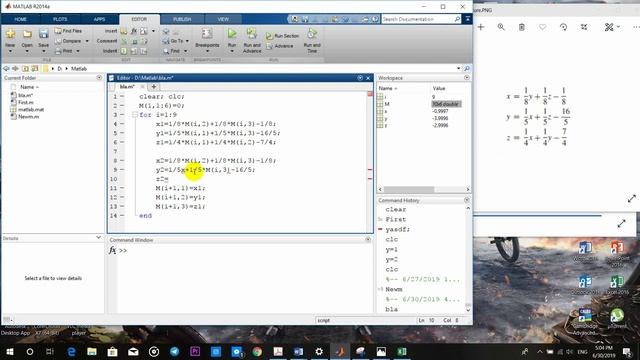Switch to the APPS tab
This screenshot has width=640, height=360.
(99, 19)
